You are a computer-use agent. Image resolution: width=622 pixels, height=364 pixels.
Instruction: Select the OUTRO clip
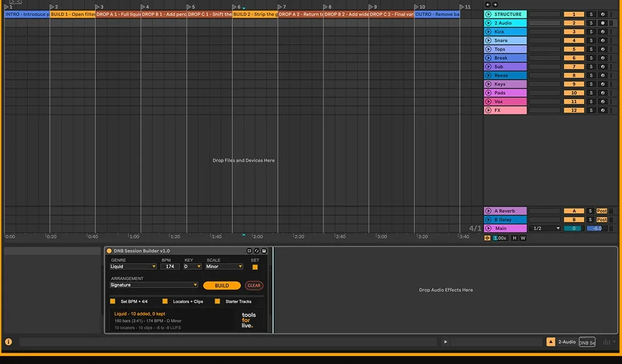coord(437,14)
